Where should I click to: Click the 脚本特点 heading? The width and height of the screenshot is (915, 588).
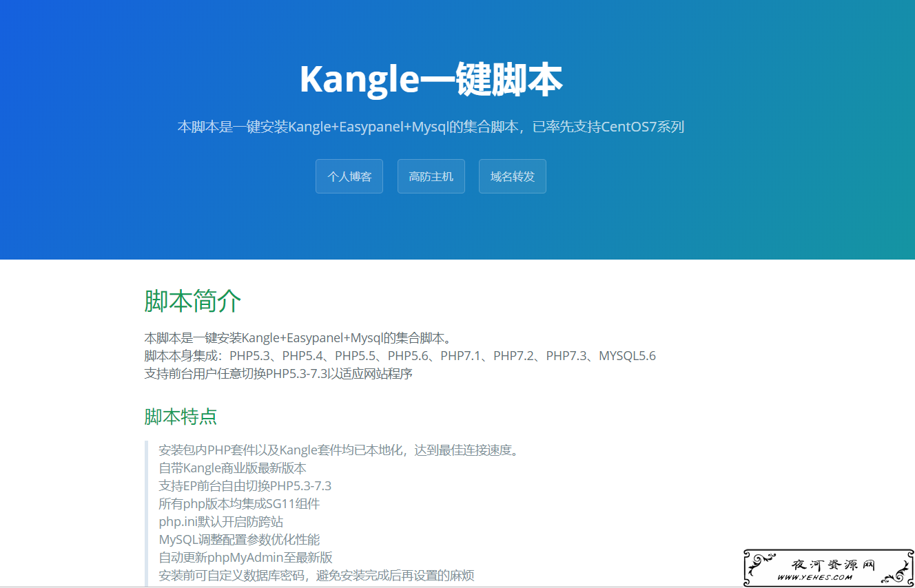click(x=181, y=417)
